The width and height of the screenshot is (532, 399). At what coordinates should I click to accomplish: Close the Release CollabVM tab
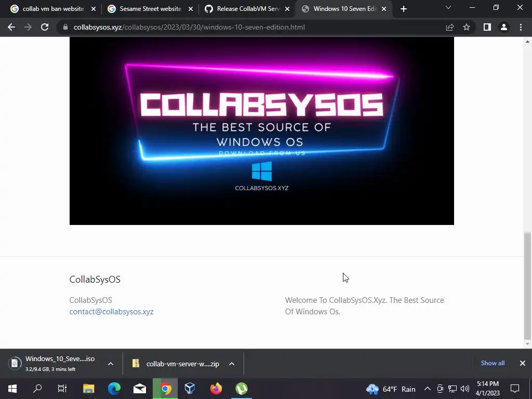tap(287, 9)
